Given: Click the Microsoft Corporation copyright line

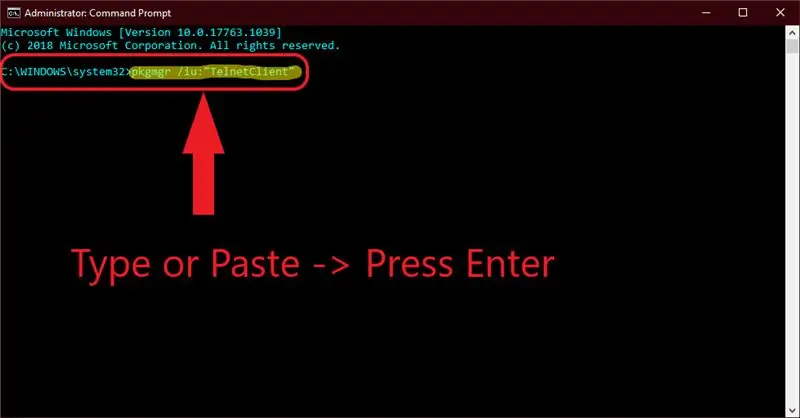Looking at the screenshot, I should point(170,46).
